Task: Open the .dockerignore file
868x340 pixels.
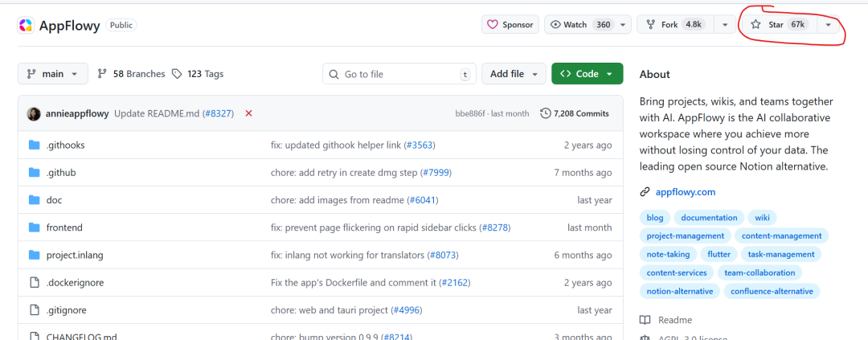Action: pyautogui.click(x=76, y=282)
